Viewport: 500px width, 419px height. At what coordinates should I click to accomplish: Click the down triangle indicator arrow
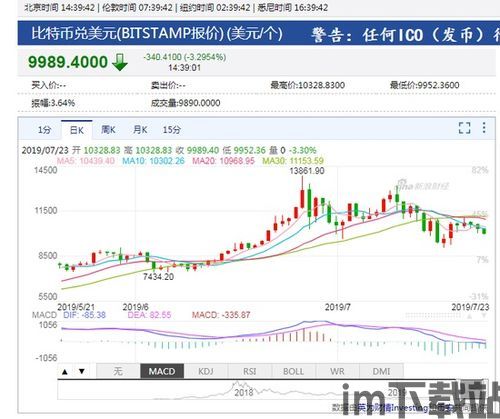pos(82,371)
